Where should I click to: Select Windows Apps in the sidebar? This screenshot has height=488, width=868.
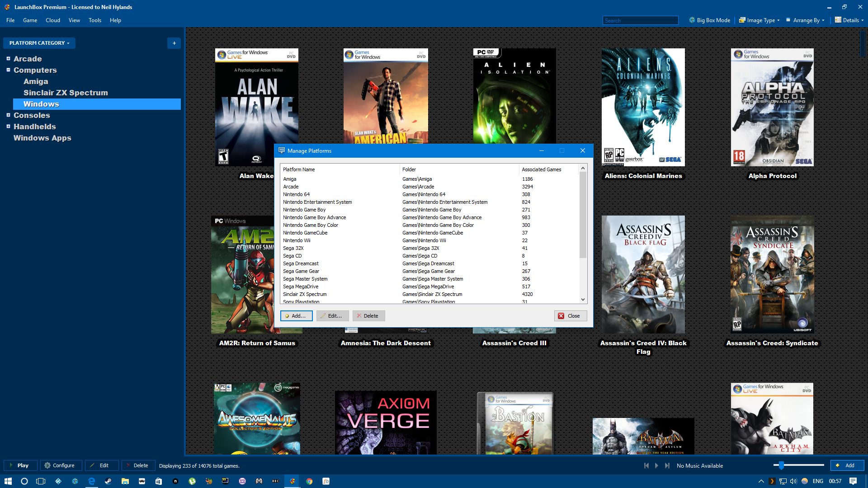click(42, 138)
